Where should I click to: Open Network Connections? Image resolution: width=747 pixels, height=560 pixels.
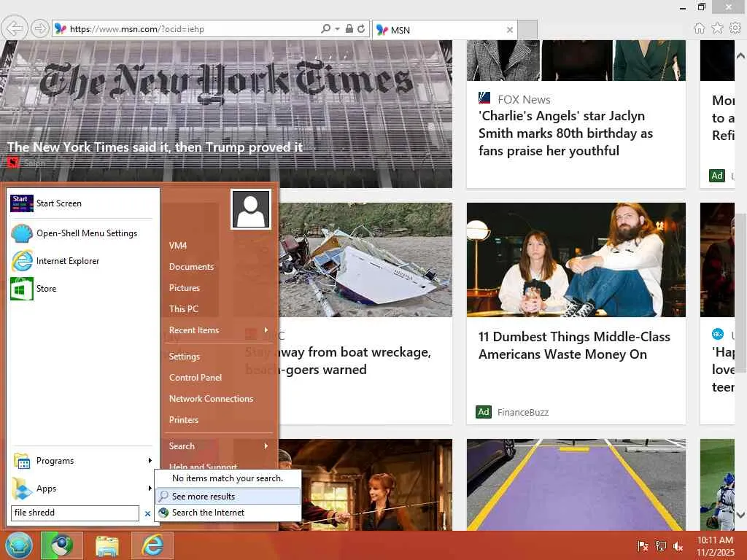pyautogui.click(x=211, y=399)
